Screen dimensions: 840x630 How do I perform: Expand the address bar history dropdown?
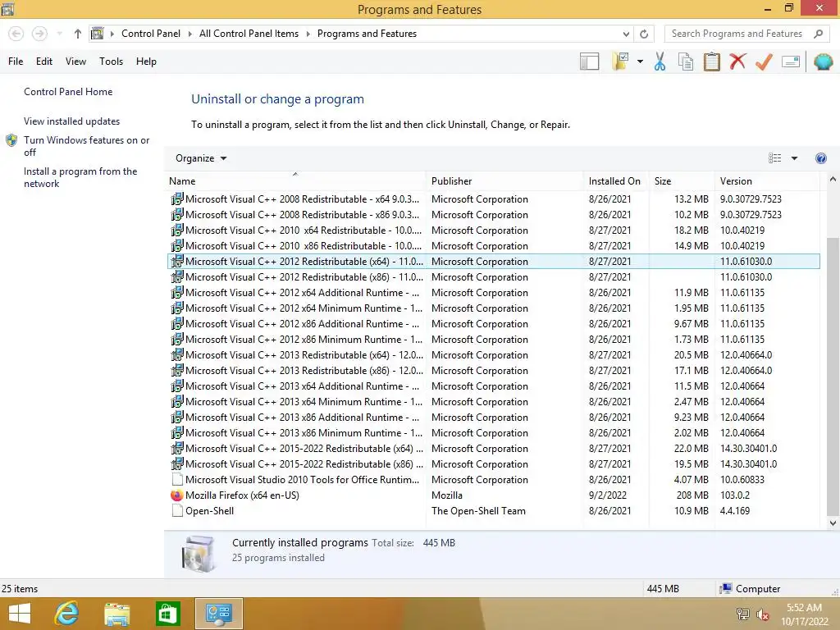click(x=626, y=34)
